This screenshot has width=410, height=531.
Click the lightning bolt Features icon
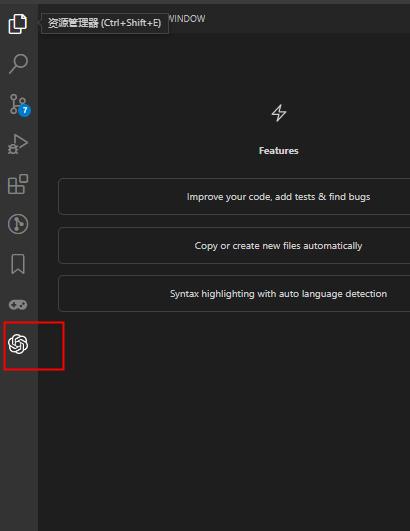tap(279, 113)
